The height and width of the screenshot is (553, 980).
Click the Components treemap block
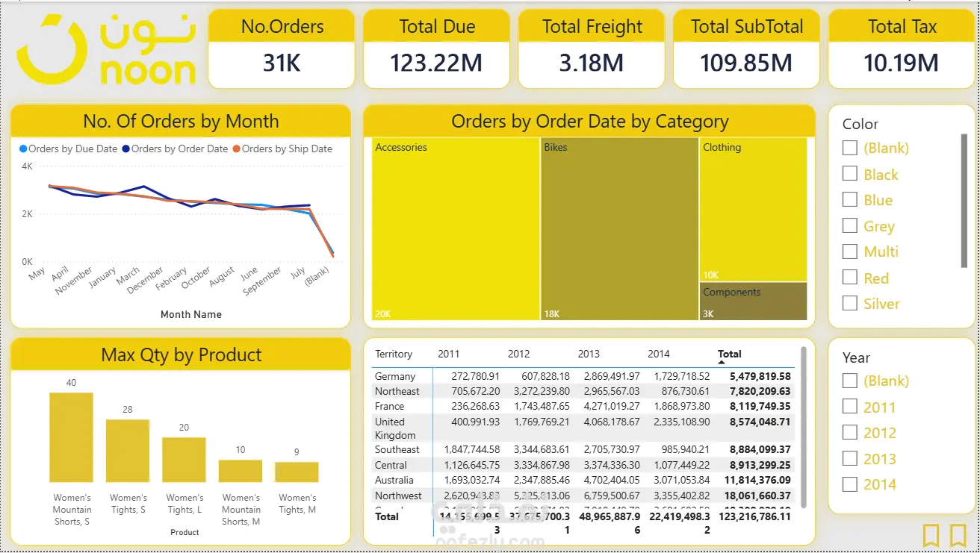(754, 302)
